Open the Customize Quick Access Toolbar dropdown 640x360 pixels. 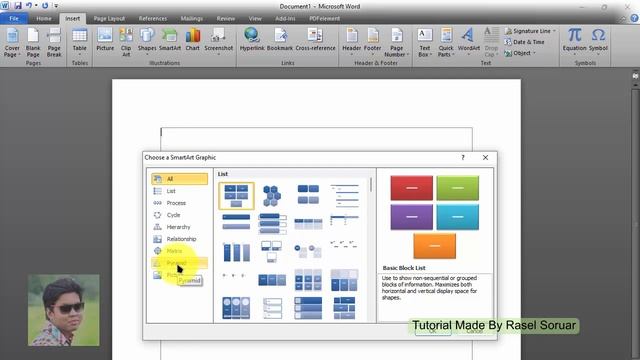(56, 6)
